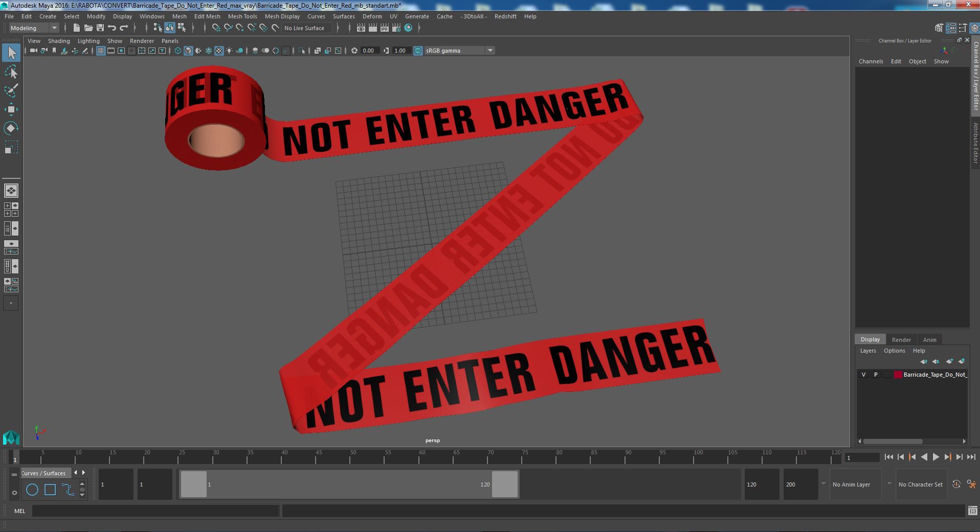The height and width of the screenshot is (532, 980).
Task: Toggle resolution gate display
Action: (x=121, y=51)
